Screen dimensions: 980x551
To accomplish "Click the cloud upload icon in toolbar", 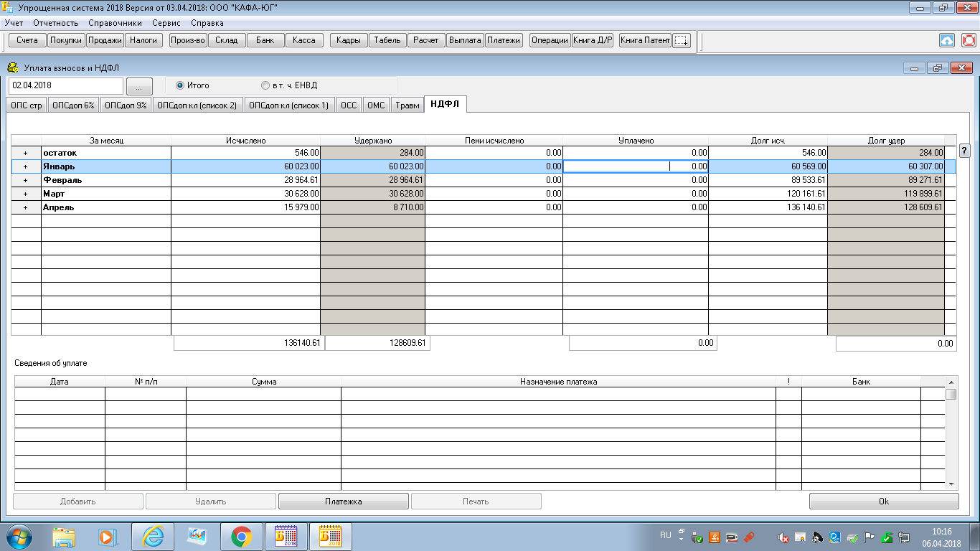I will [x=947, y=40].
